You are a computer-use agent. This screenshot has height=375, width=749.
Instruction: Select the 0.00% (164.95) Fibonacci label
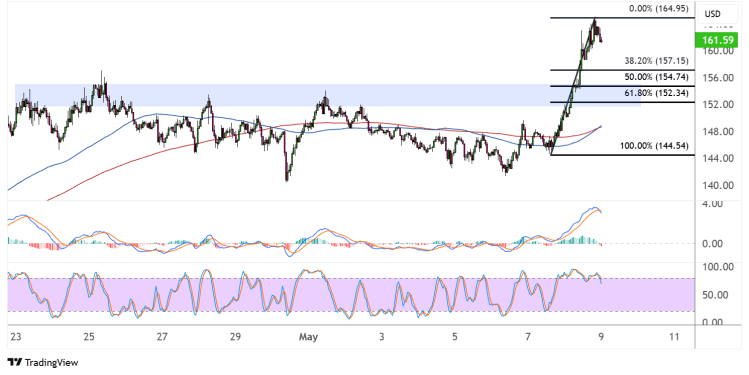[x=658, y=9]
